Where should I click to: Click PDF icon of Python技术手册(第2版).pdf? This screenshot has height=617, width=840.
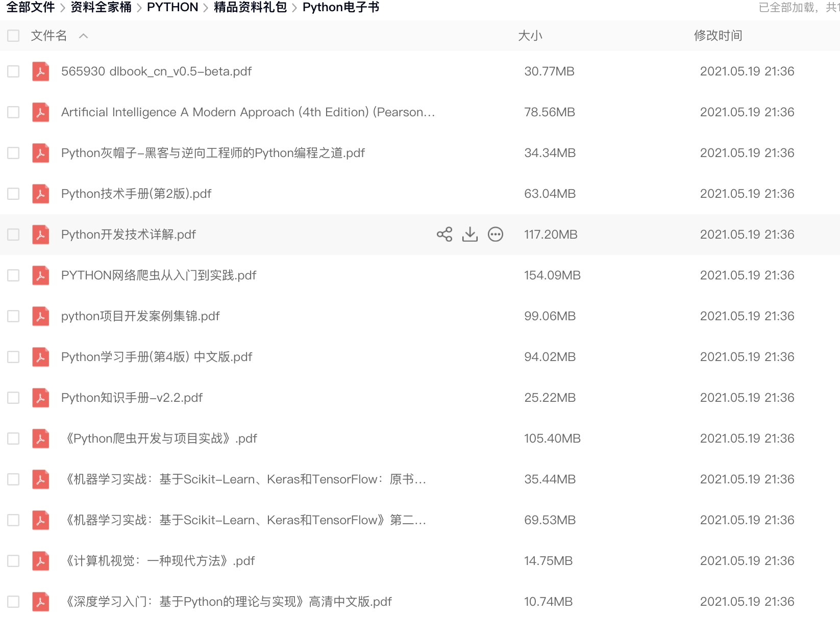pyautogui.click(x=41, y=194)
